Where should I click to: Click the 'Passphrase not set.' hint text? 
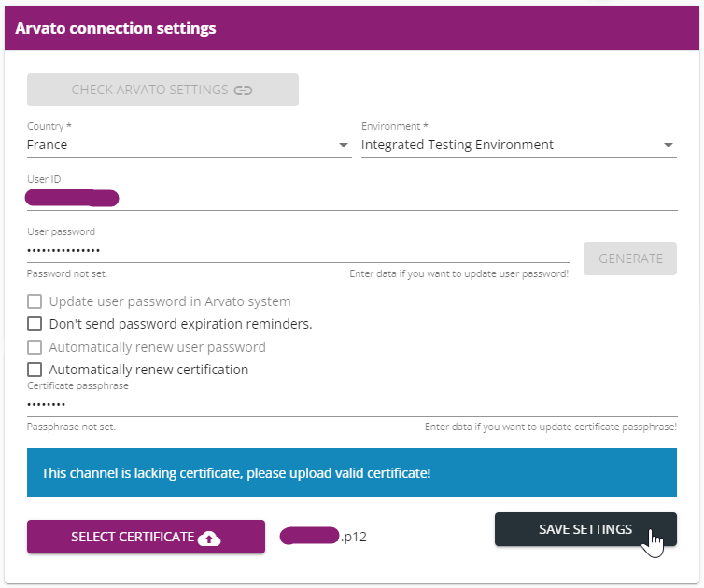(x=71, y=427)
